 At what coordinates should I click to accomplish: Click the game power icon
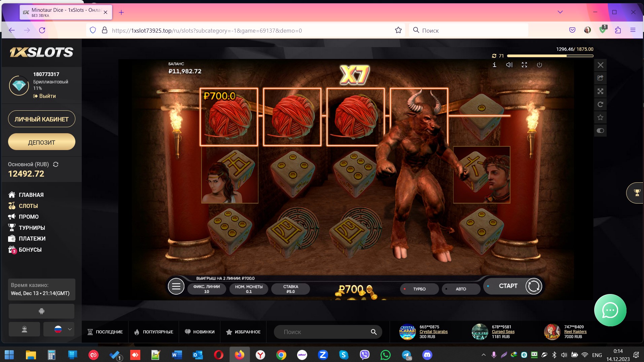[x=539, y=65]
